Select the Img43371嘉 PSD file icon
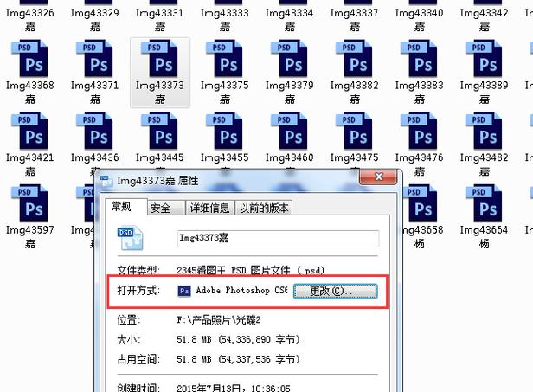533x392 pixels. (x=95, y=59)
